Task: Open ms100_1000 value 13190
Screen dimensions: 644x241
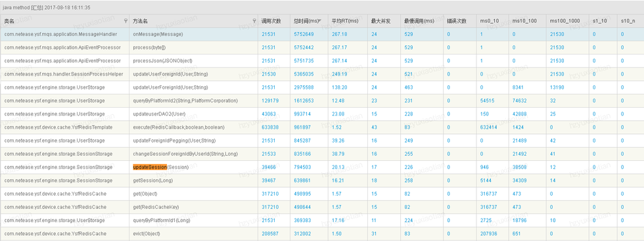Action: click(557, 87)
